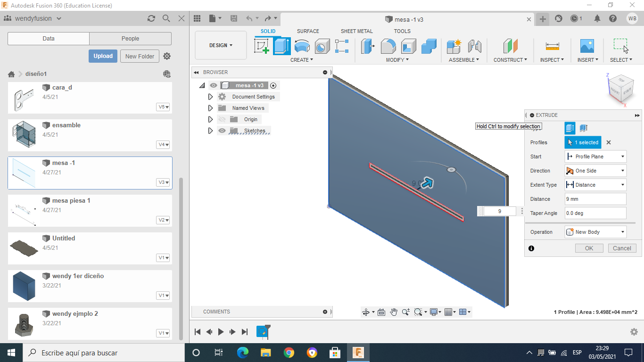Image resolution: width=644 pixels, height=362 pixels.
Task: Click the ViewCube in the viewport
Action: pyautogui.click(x=620, y=88)
